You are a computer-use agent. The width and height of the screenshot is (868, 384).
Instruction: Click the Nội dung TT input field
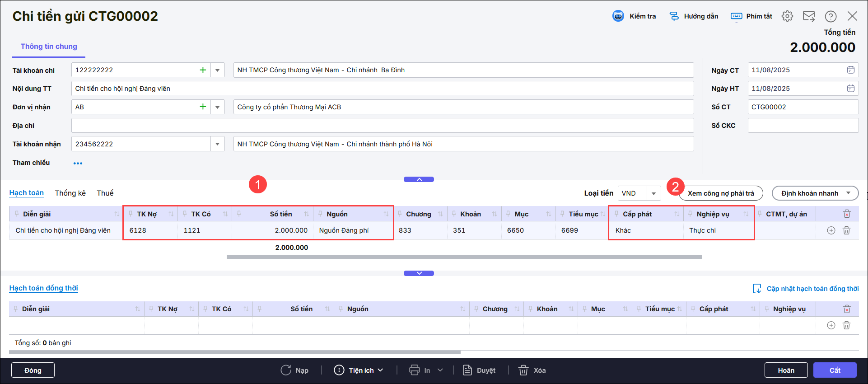382,89
